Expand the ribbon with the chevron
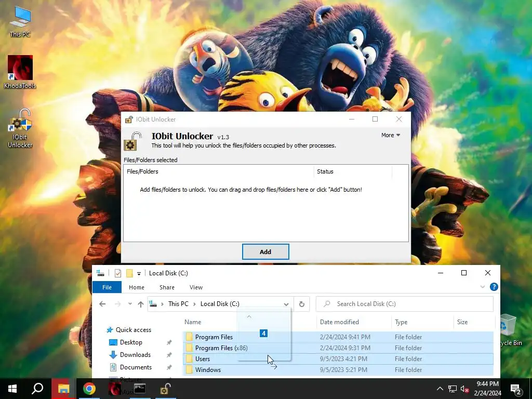Image resolution: width=532 pixels, height=399 pixels. [x=483, y=287]
